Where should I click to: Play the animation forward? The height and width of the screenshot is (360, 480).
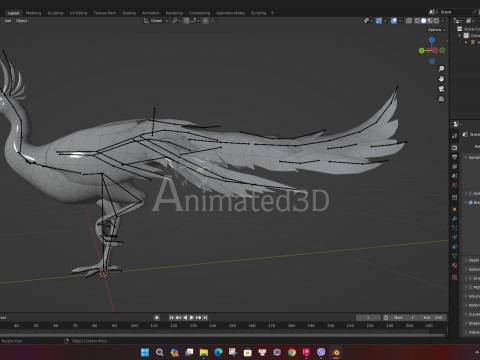click(192, 318)
